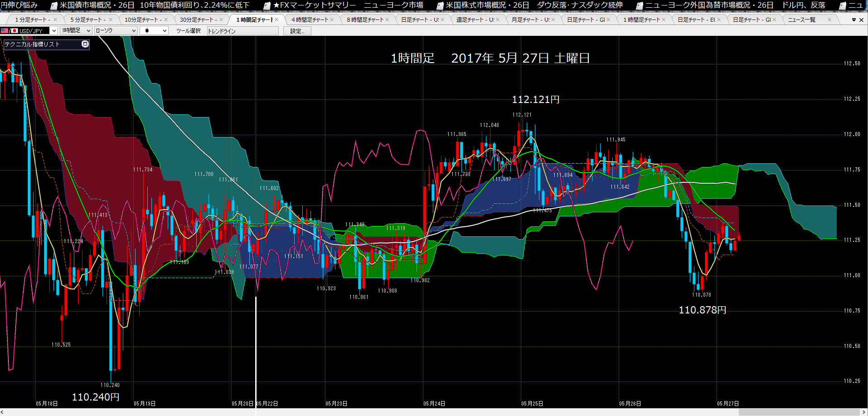The width and height of the screenshot is (868, 416).
Task: Click news icon beside ニューヨーク外国為替市場概況 headline
Action: click(639, 5)
